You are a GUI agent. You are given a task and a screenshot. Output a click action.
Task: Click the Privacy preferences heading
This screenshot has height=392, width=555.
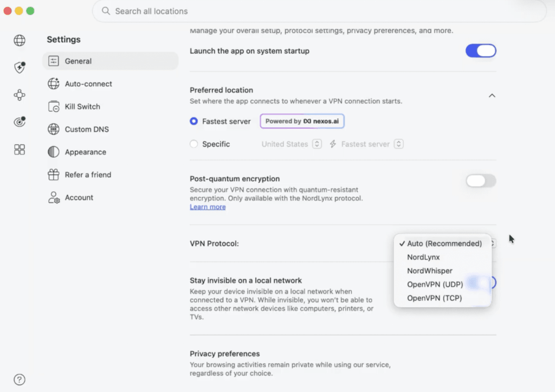click(225, 354)
